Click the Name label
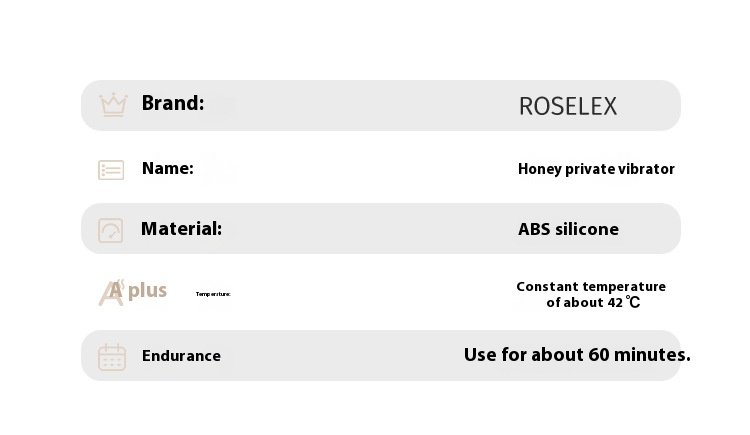Image resolution: width=750 pixels, height=435 pixels. tap(168, 168)
